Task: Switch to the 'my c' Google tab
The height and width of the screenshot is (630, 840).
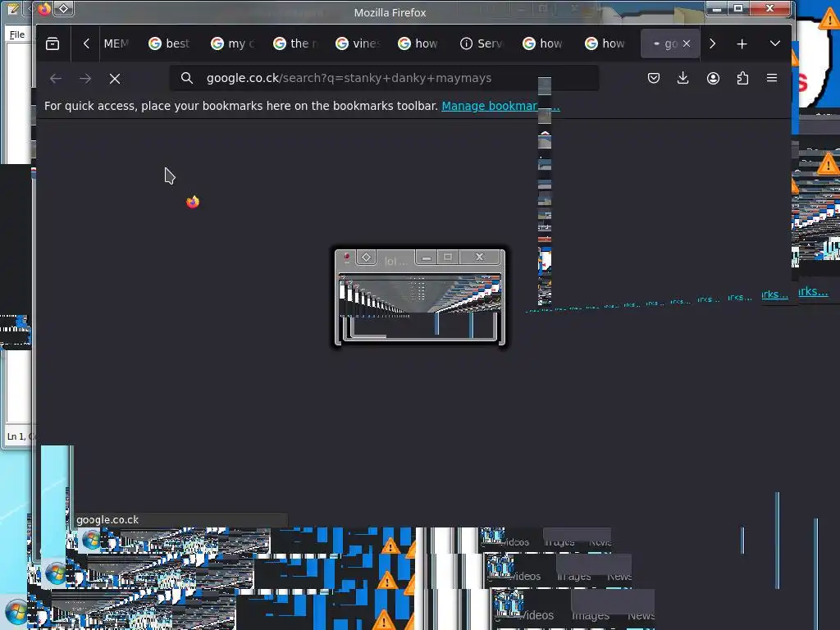Action: point(232,43)
